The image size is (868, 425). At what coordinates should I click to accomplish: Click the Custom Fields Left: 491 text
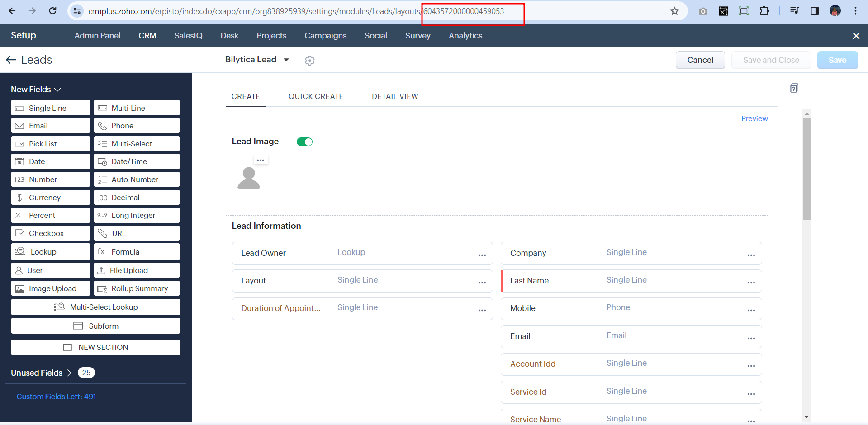pyautogui.click(x=56, y=397)
